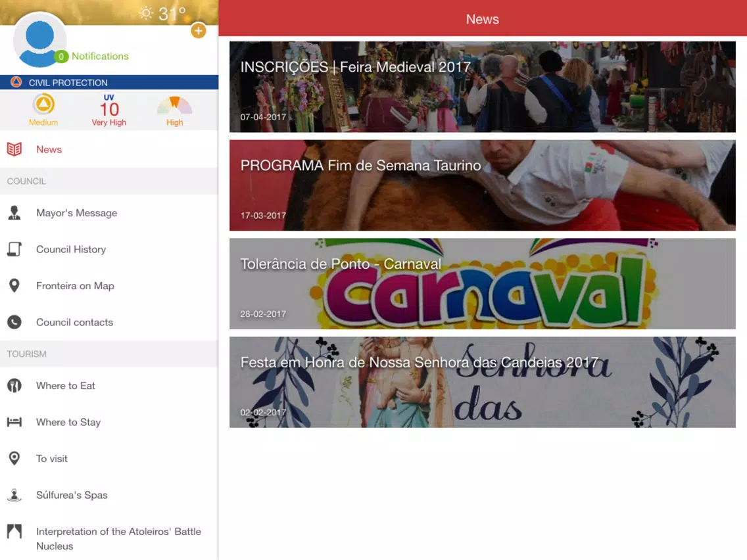The height and width of the screenshot is (560, 747).
Task: Open To visit
Action: click(109, 458)
